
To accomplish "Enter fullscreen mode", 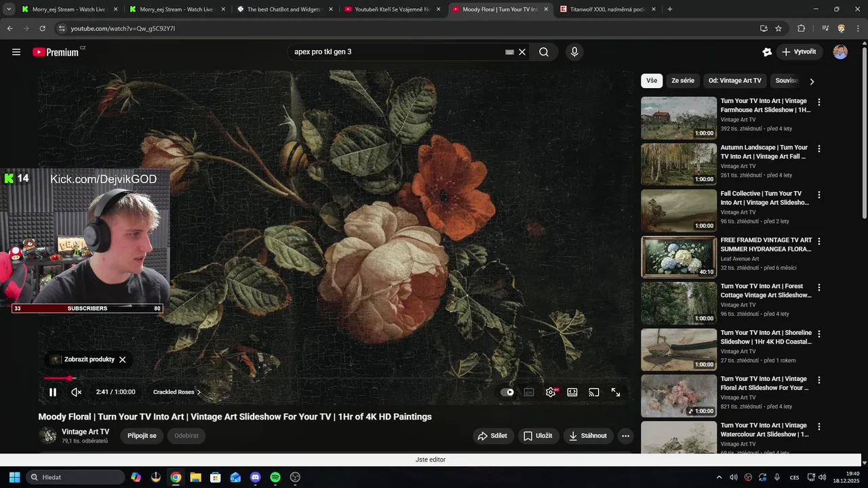I will [616, 392].
